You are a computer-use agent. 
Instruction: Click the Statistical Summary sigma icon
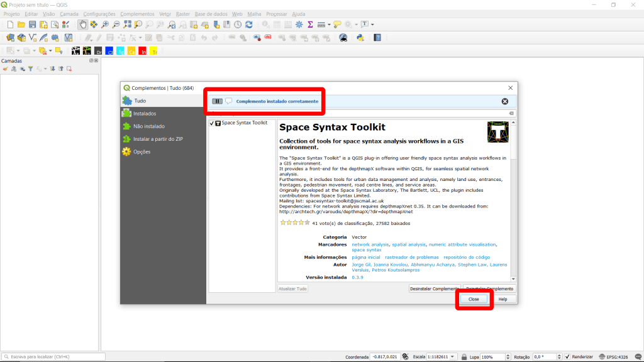pyautogui.click(x=310, y=25)
